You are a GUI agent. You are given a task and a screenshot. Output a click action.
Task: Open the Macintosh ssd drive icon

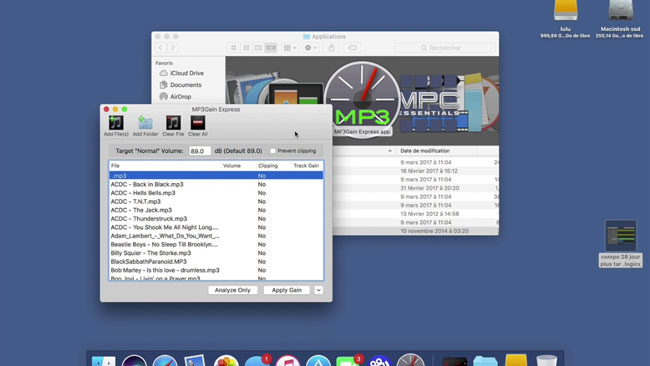(621, 10)
